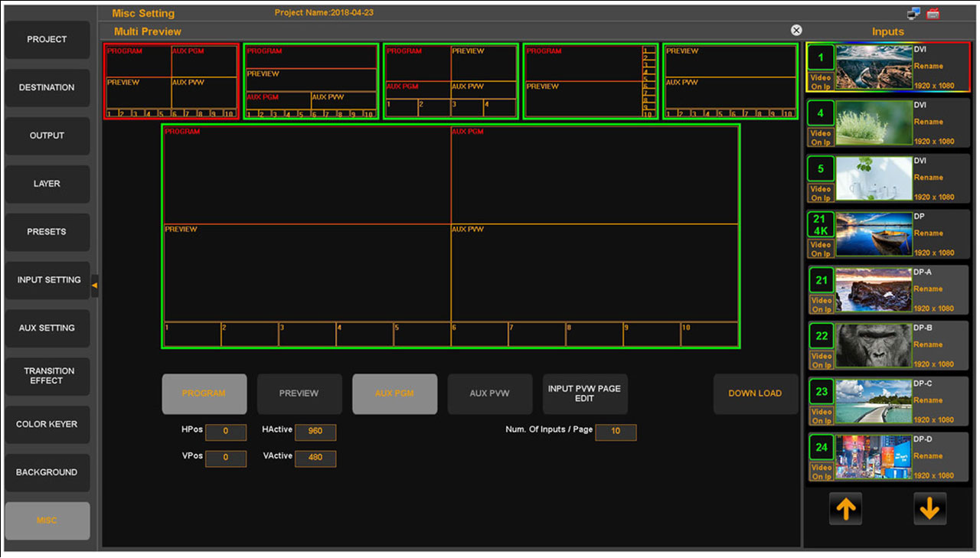Choose the layout with vertical input column
This screenshot has width=980, height=558.
[590, 81]
